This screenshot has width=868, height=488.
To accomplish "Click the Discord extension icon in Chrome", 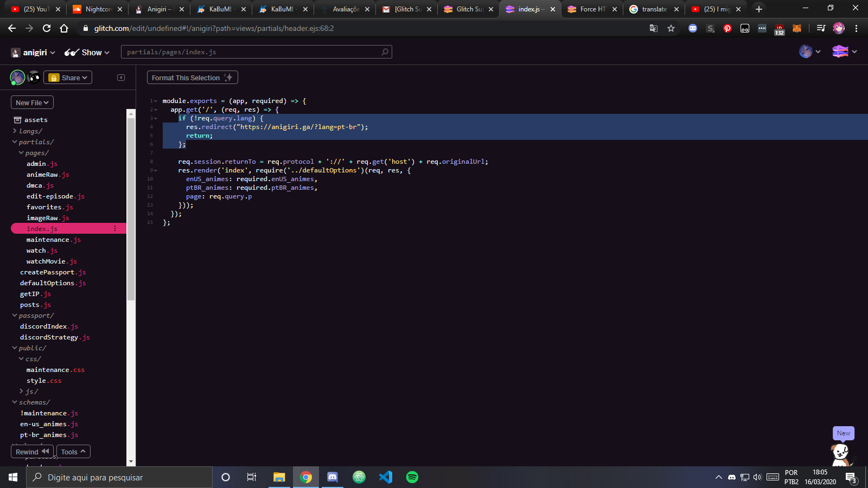I will (x=693, y=28).
